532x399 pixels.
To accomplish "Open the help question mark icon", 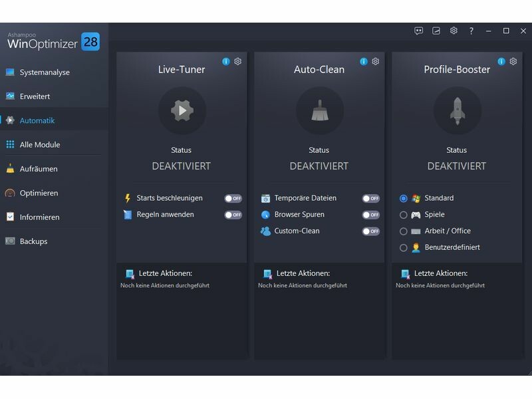I will point(471,31).
